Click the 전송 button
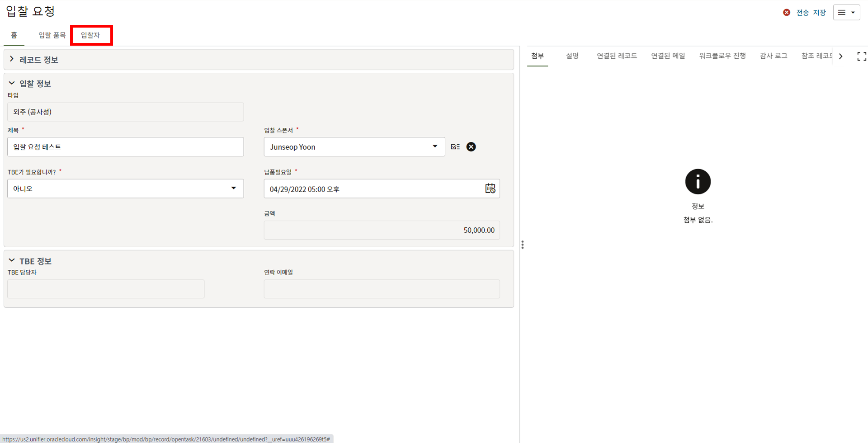Image resolution: width=868 pixels, height=443 pixels. pyautogui.click(x=802, y=13)
